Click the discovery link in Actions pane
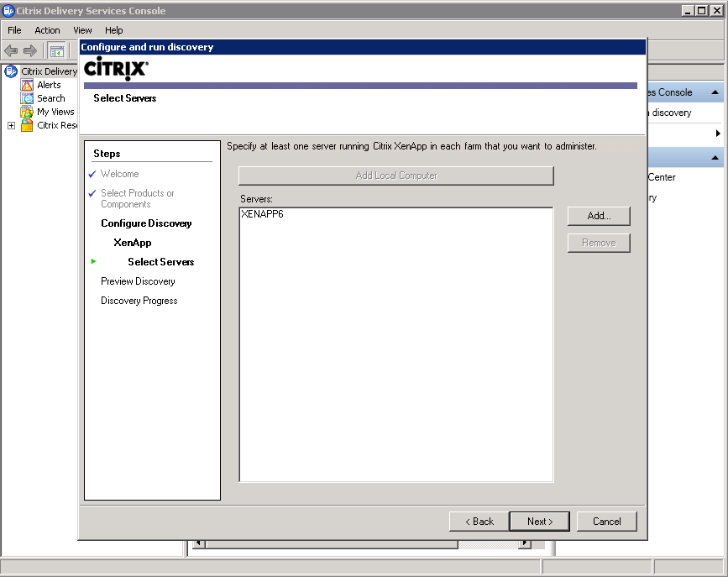The image size is (728, 577). point(671,113)
